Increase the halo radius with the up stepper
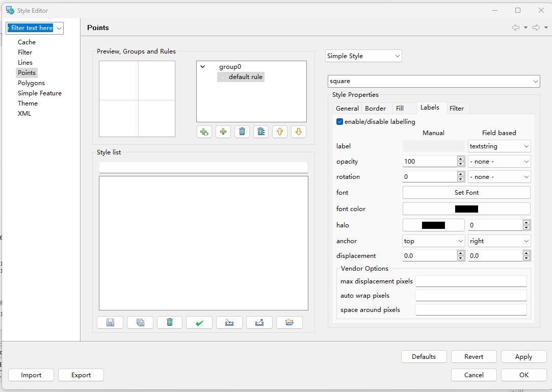Image resolution: width=552 pixels, height=392 pixels. click(527, 222)
